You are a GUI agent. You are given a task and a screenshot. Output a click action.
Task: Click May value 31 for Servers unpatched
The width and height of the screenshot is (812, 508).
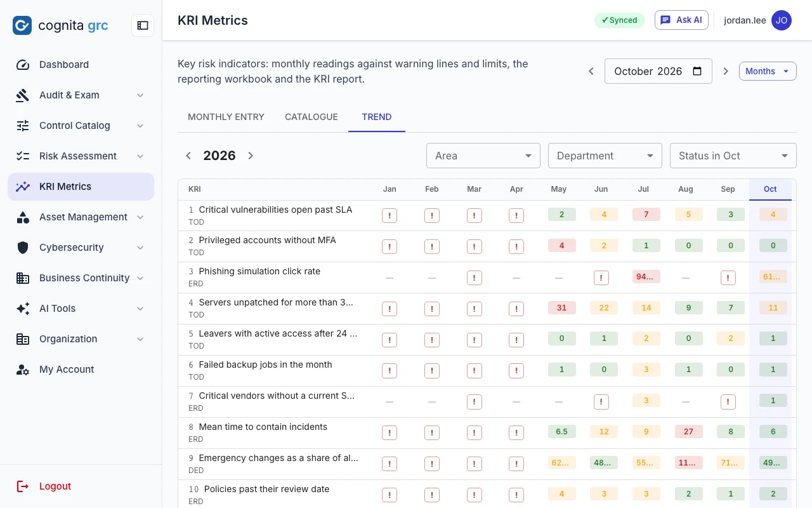coord(561,308)
